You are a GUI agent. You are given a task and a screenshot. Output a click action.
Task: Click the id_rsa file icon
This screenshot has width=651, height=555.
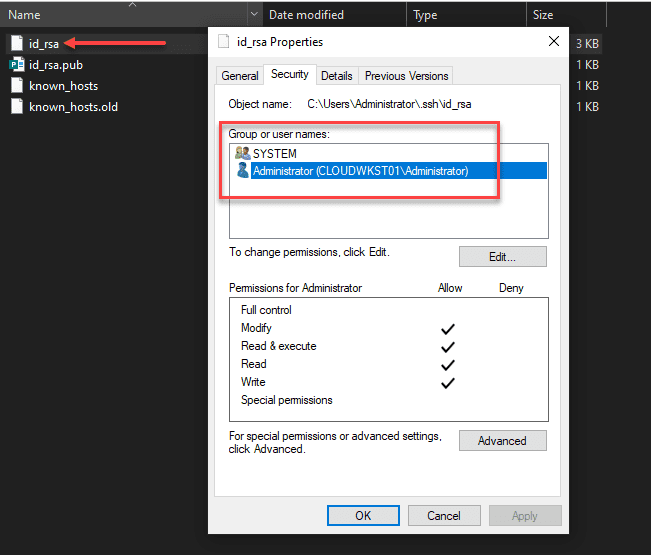coord(16,44)
